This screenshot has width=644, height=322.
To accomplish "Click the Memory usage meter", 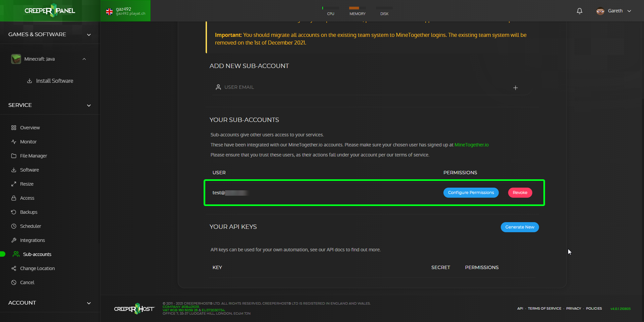I will [358, 11].
